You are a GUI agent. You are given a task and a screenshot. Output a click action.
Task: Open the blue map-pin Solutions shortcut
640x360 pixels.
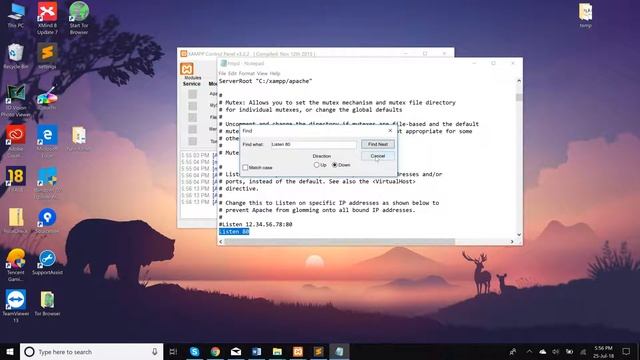pyautogui.click(x=47, y=221)
